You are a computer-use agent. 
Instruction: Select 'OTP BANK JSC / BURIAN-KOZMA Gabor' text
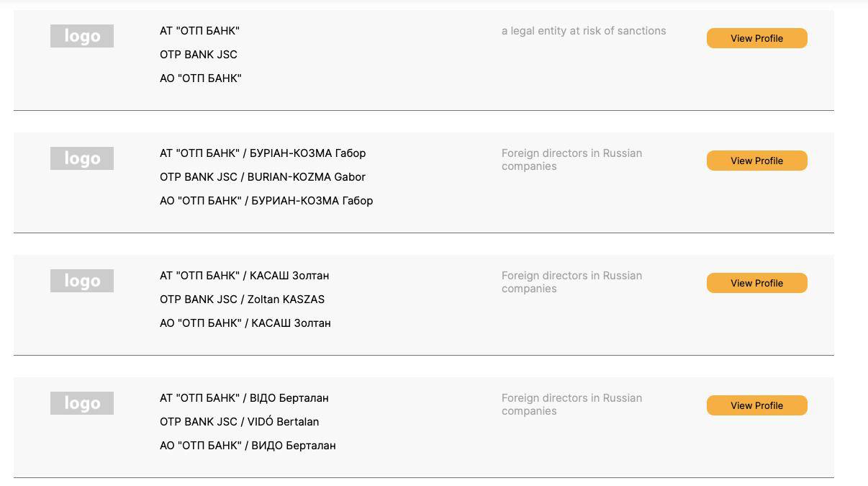coord(263,177)
